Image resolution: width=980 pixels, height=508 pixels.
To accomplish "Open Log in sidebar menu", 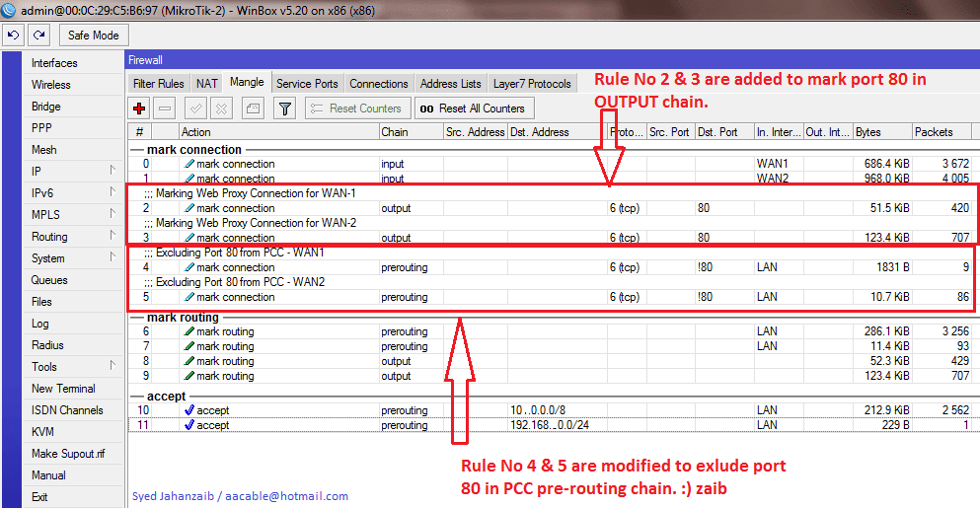I will [x=40, y=324].
